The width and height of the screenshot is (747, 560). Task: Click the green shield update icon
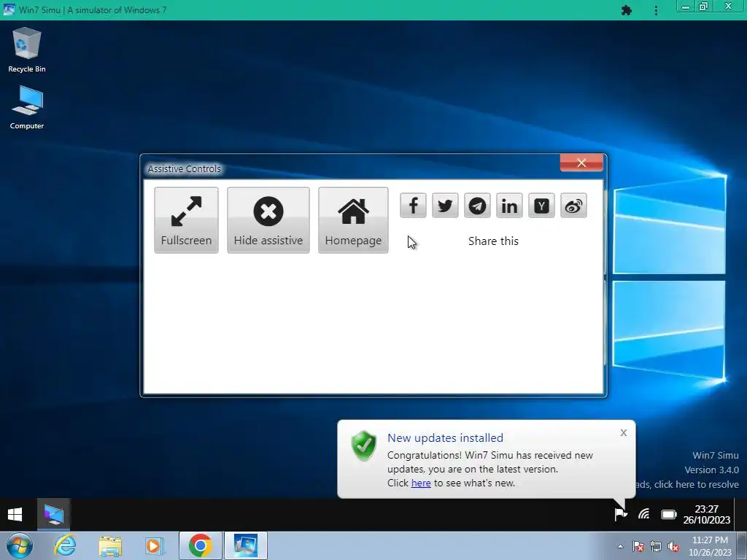pyautogui.click(x=363, y=446)
